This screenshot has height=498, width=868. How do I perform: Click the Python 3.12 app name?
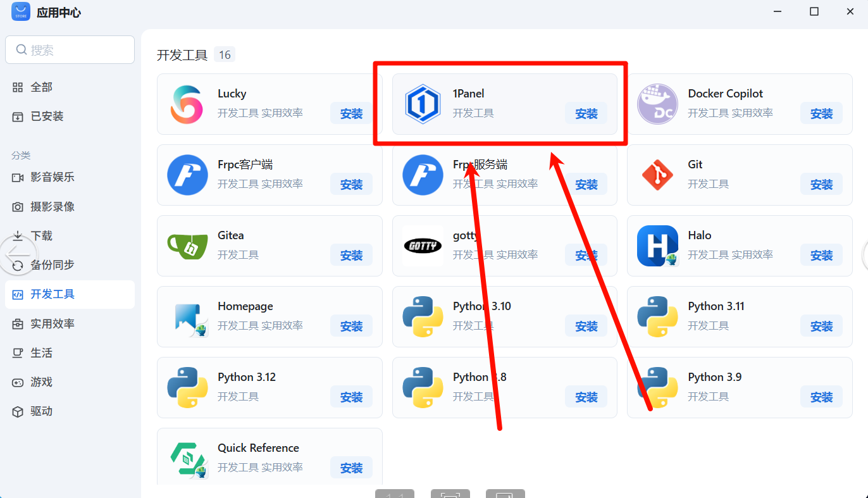point(247,377)
